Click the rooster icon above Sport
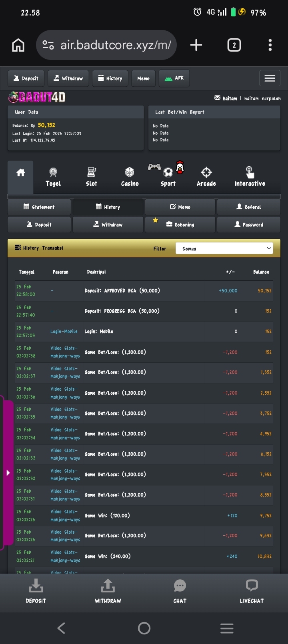288x644 pixels. [x=180, y=167]
